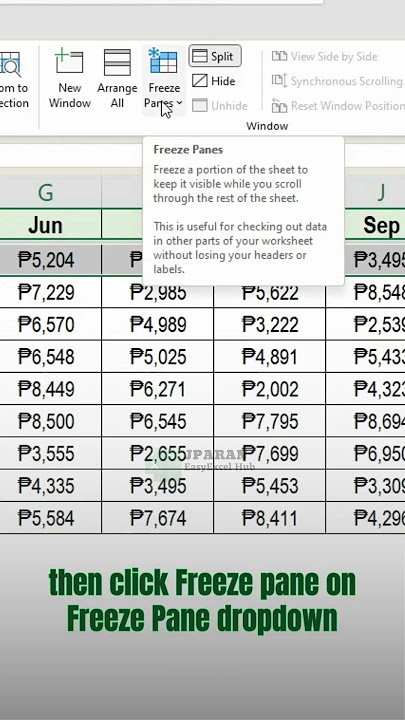Select the cell containing ₱3,222
The height and width of the screenshot is (720, 405).
(x=270, y=325)
